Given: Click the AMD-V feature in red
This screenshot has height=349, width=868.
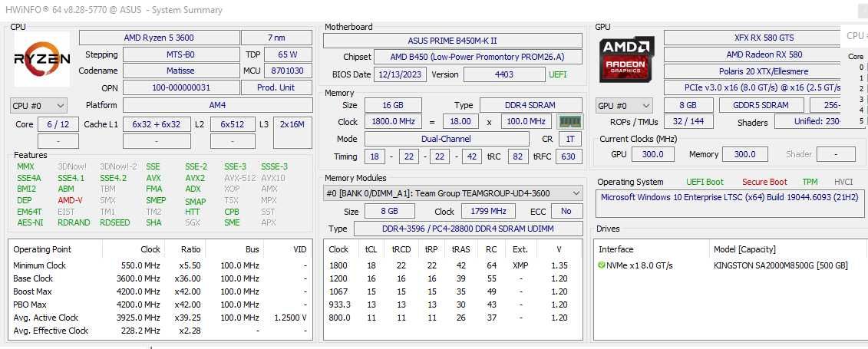Looking at the screenshot, I should (x=70, y=200).
